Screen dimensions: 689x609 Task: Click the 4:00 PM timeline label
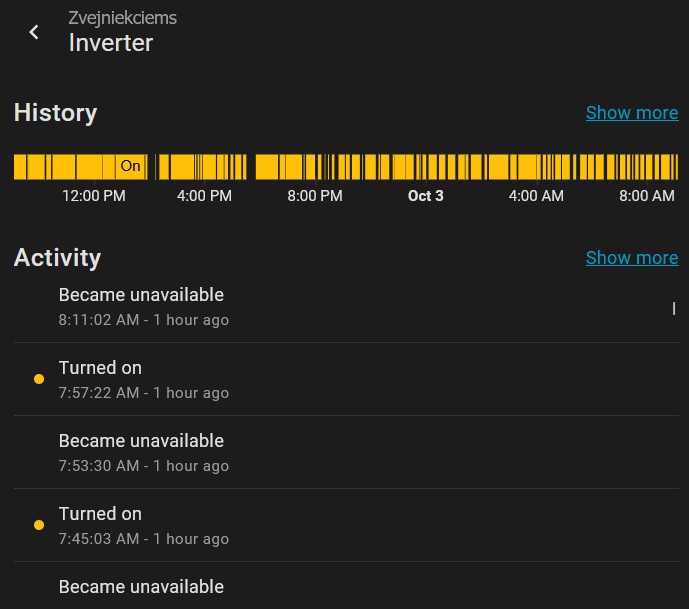[x=204, y=196]
